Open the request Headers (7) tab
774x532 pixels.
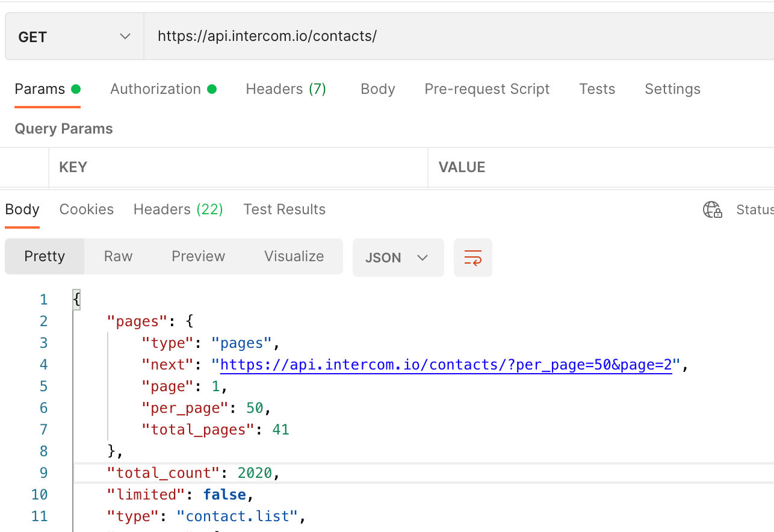(x=286, y=89)
